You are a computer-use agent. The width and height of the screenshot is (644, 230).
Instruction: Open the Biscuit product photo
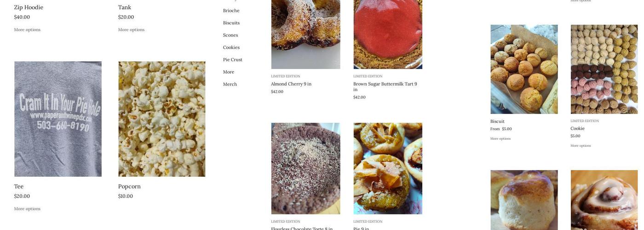(524, 69)
